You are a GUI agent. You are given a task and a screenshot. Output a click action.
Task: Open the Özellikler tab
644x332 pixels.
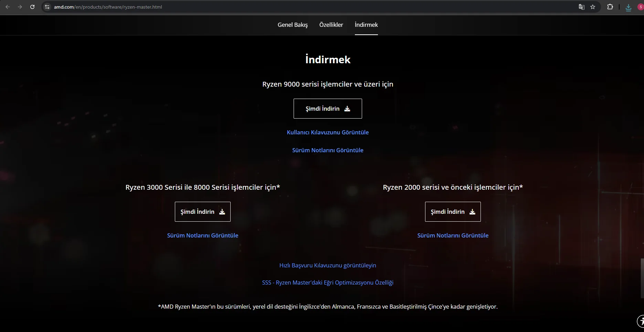(x=331, y=25)
